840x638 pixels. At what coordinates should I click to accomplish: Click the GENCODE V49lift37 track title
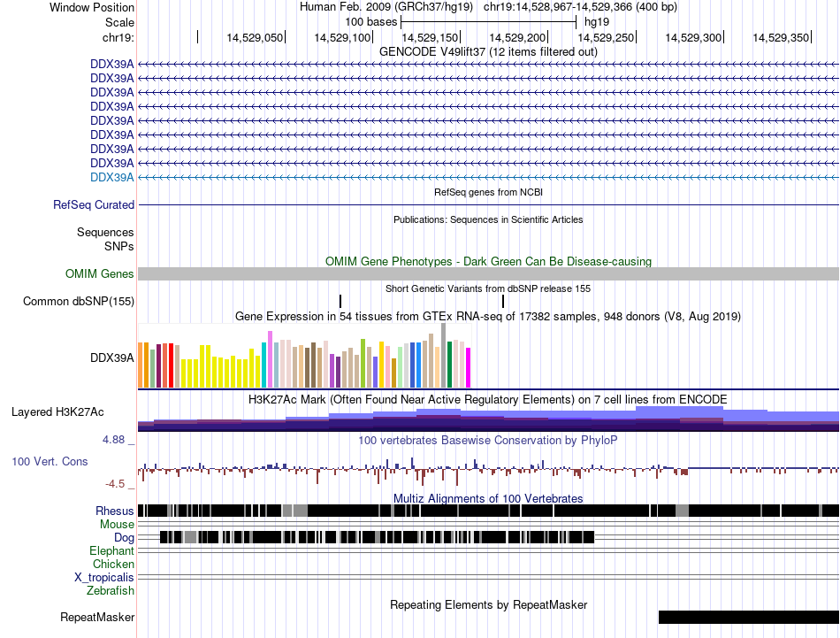[488, 52]
